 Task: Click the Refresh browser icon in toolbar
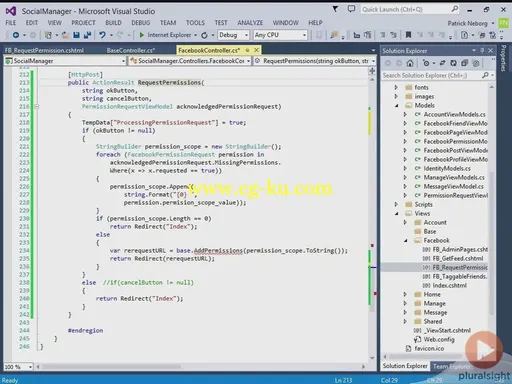(x=204, y=35)
